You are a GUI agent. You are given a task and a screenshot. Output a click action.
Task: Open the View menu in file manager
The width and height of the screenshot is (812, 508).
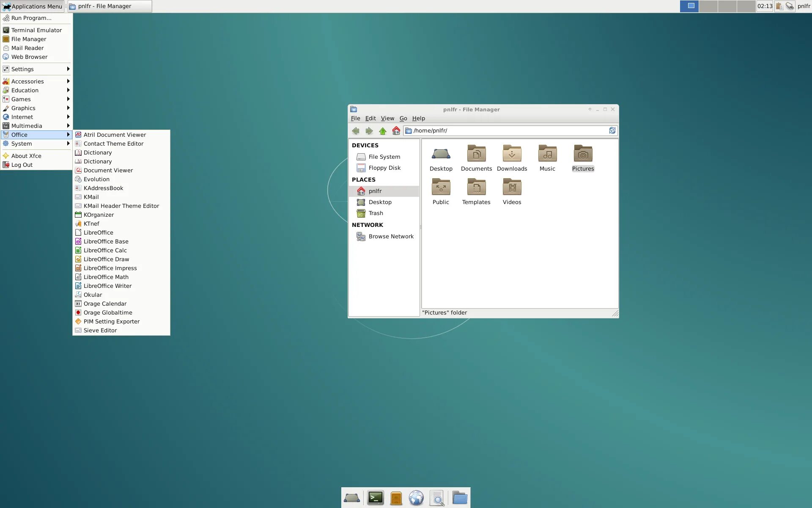coord(387,119)
